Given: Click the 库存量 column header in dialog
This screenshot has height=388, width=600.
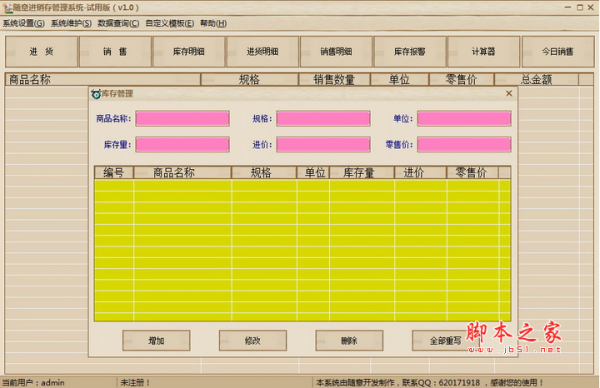Looking at the screenshot, I should [x=362, y=173].
